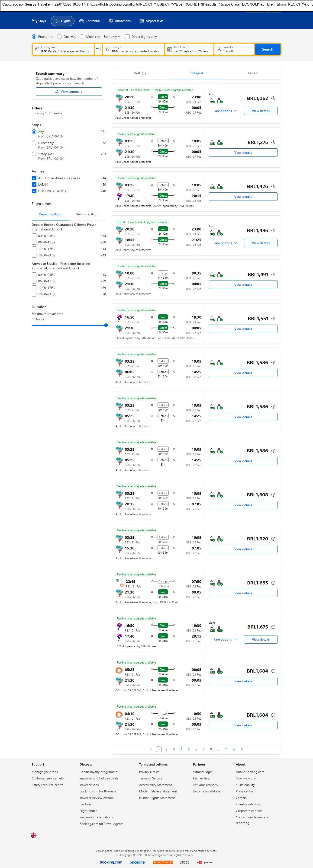The height and width of the screenshot is (868, 313).
Task: Click the Travel dates field
Action: [190, 49]
